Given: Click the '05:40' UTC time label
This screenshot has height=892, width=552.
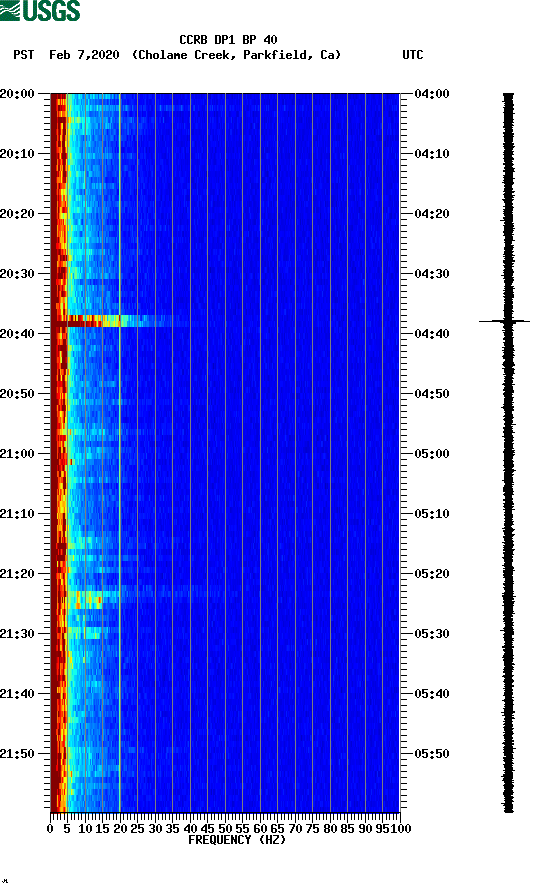Looking at the screenshot, I should click(432, 693).
